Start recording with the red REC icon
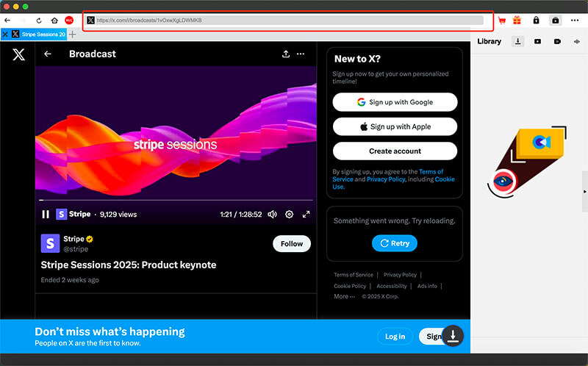Viewport: 588px width, 366px height. 69,21
